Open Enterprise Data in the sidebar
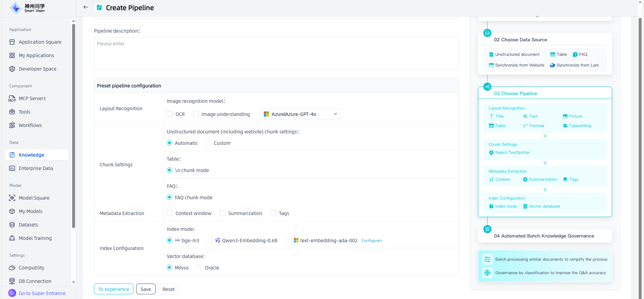The image size is (644, 299). 36,168
